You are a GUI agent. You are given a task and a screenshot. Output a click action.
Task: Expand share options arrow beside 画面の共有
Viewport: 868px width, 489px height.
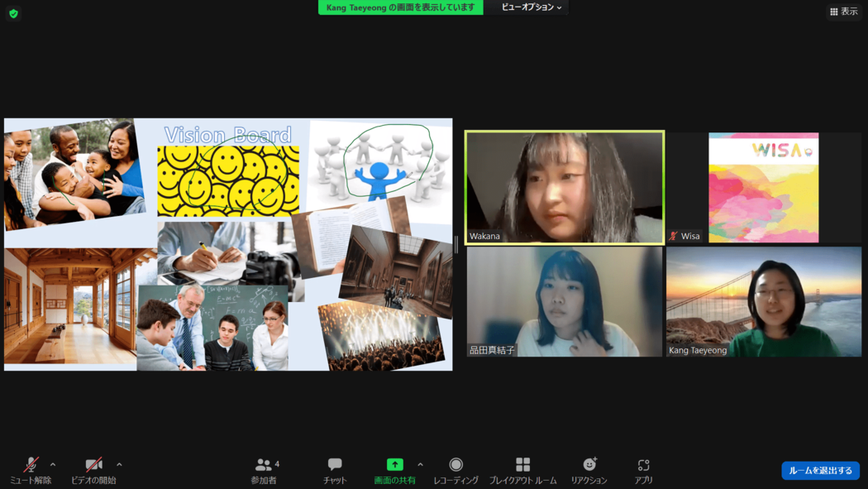420,465
